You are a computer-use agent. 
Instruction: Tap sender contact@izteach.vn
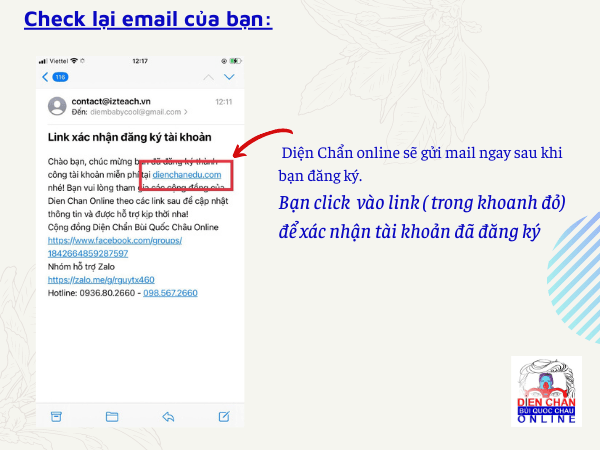(x=111, y=101)
